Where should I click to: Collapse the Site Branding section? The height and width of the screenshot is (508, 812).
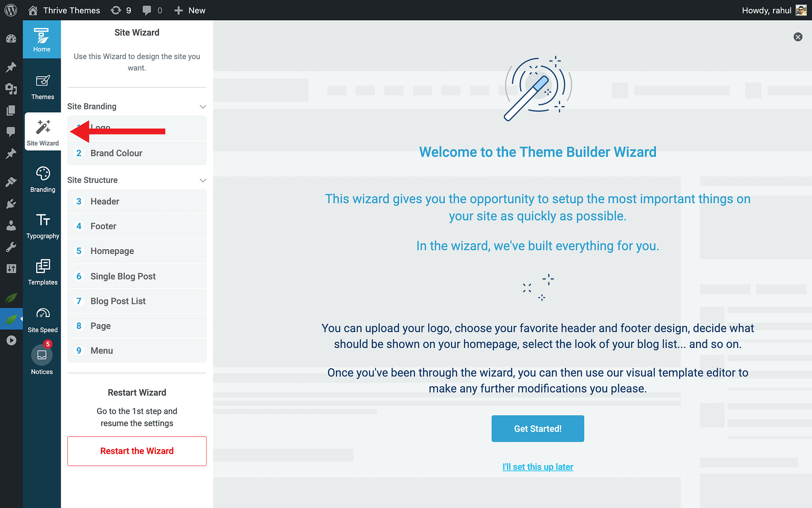point(203,106)
